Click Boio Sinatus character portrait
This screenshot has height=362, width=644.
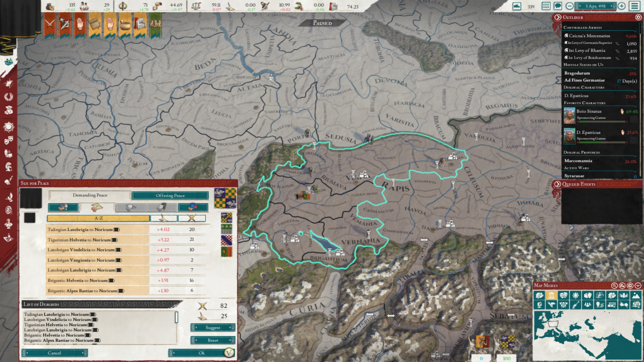click(569, 116)
